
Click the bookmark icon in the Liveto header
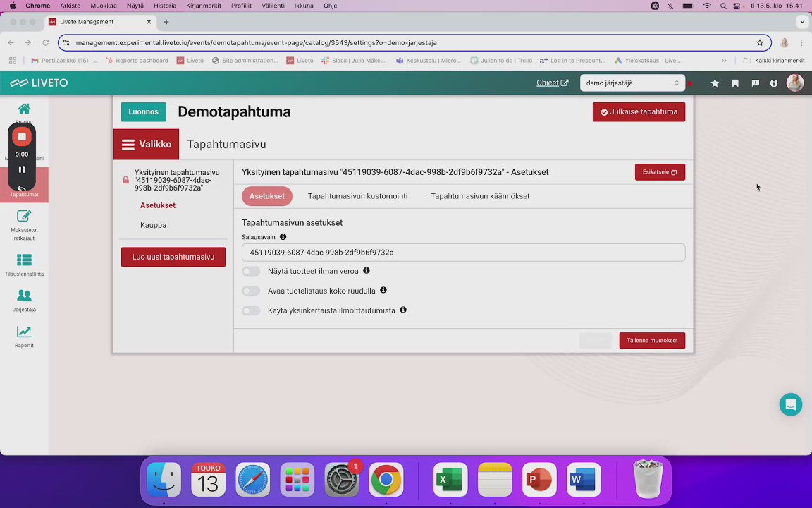[x=735, y=83]
